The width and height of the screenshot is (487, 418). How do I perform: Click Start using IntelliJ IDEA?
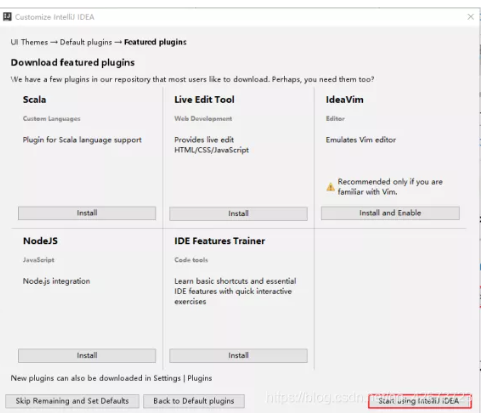pos(420,401)
